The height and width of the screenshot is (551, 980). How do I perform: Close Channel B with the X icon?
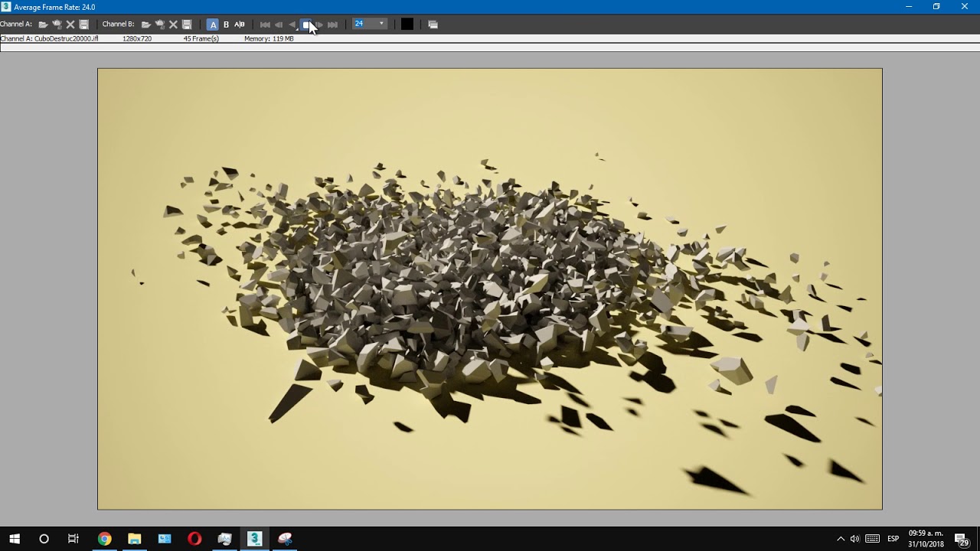click(173, 24)
